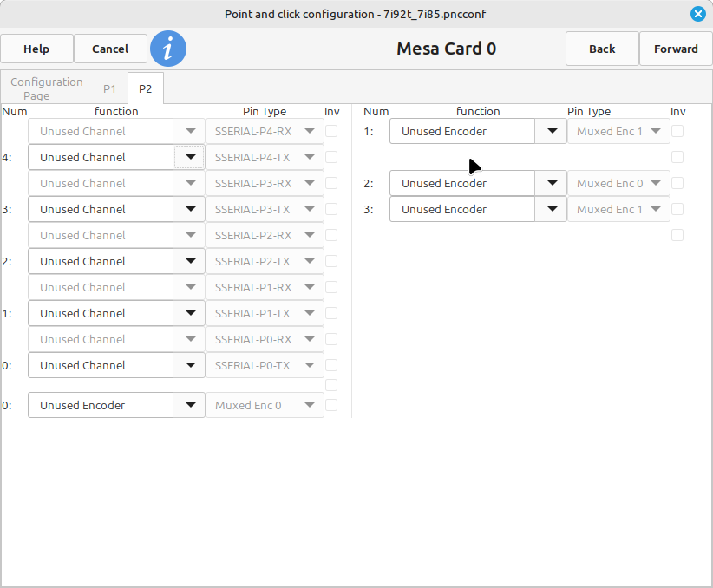Switch to the P1 tab

(x=109, y=88)
